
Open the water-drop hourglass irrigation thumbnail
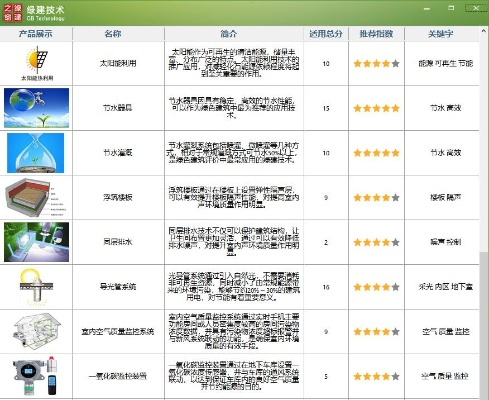[x=35, y=153]
